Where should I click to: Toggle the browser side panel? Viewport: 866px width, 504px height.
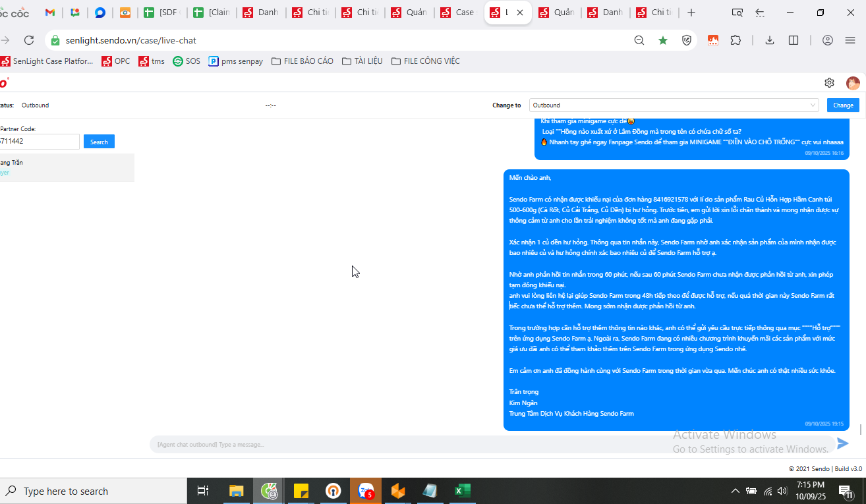click(x=794, y=40)
